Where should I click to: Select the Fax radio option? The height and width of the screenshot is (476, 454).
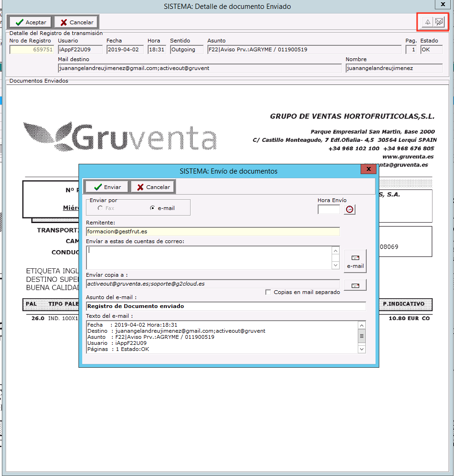point(100,208)
